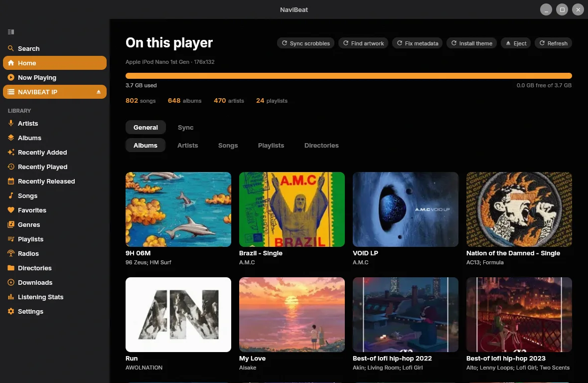Switch to the Sync tab

click(x=186, y=127)
